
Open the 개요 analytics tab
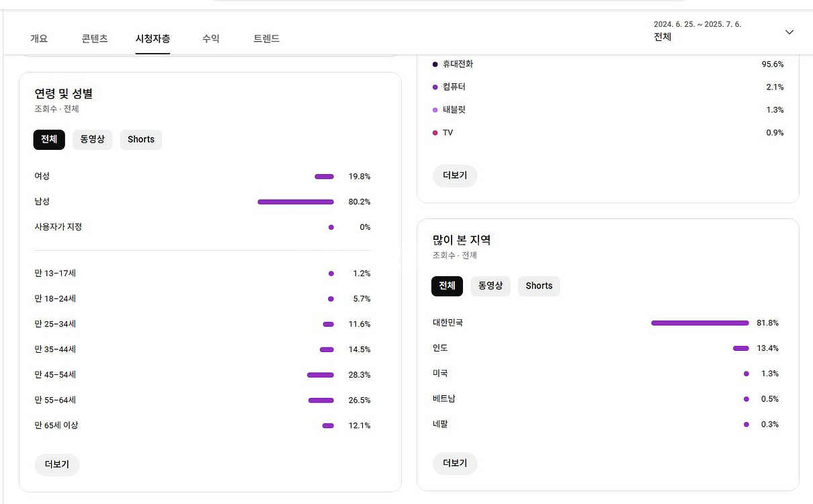(39, 38)
